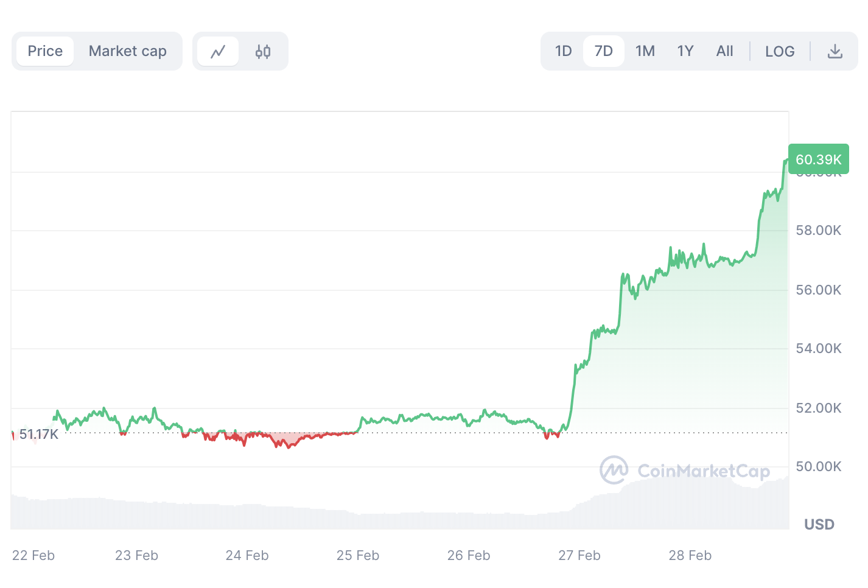This screenshot has height=588, width=868.
Task: Click the download chart icon
Action: click(835, 51)
